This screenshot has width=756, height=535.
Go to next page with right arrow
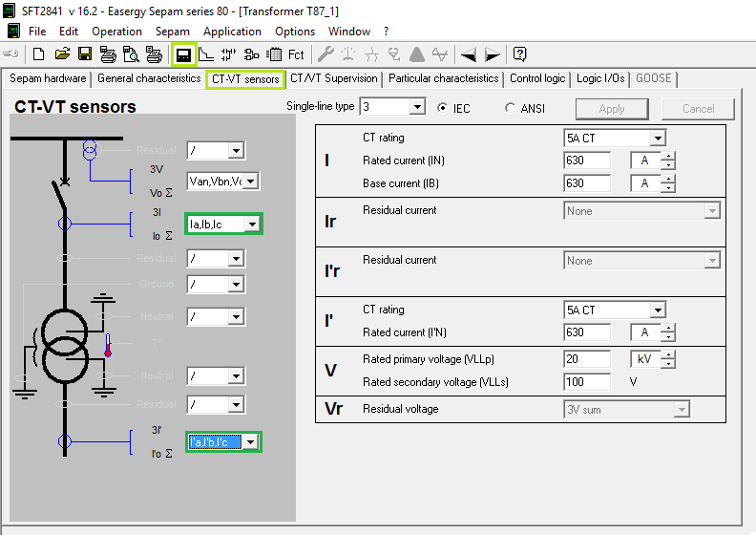(x=492, y=54)
